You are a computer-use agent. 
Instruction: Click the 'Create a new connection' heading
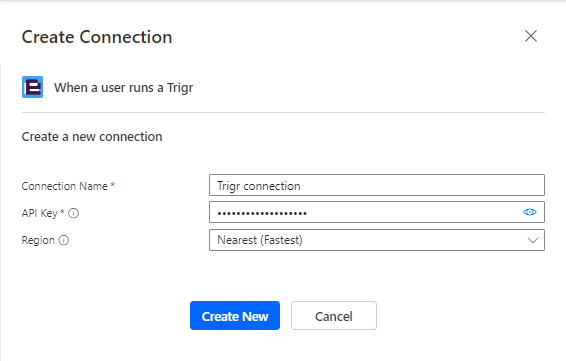click(x=92, y=137)
